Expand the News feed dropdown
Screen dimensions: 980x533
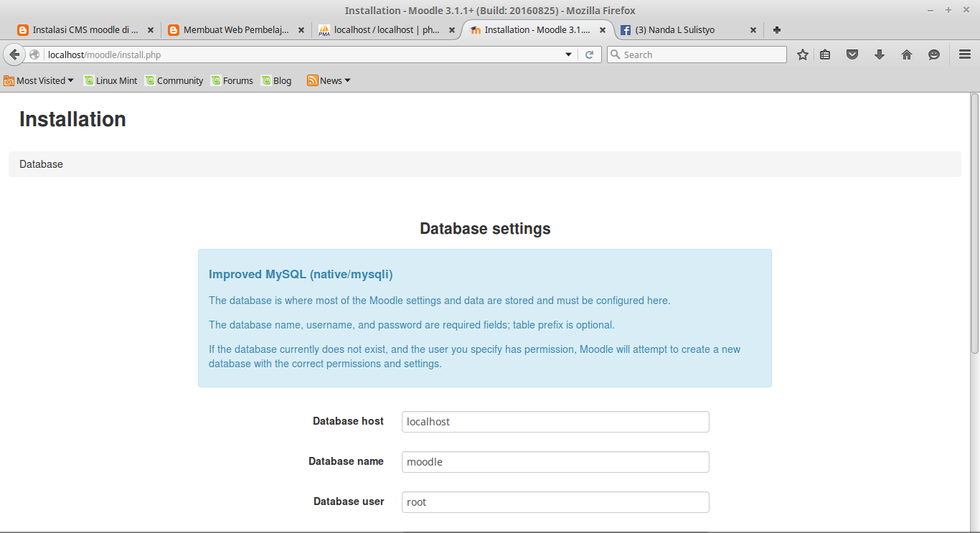[329, 80]
